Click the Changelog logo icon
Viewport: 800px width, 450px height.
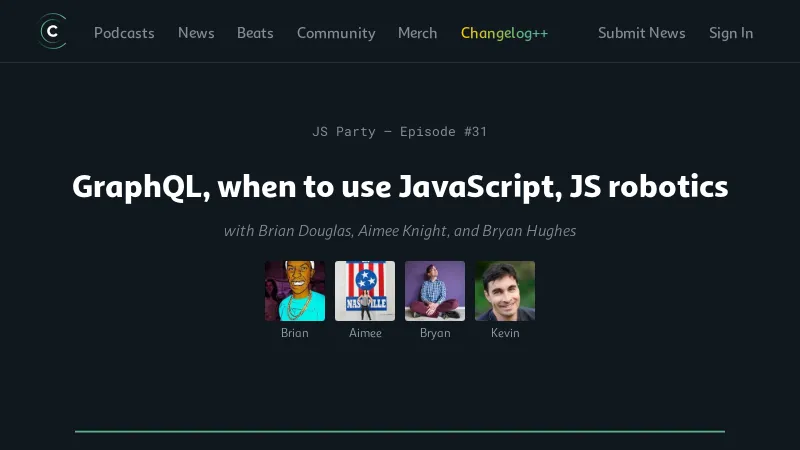tap(53, 32)
